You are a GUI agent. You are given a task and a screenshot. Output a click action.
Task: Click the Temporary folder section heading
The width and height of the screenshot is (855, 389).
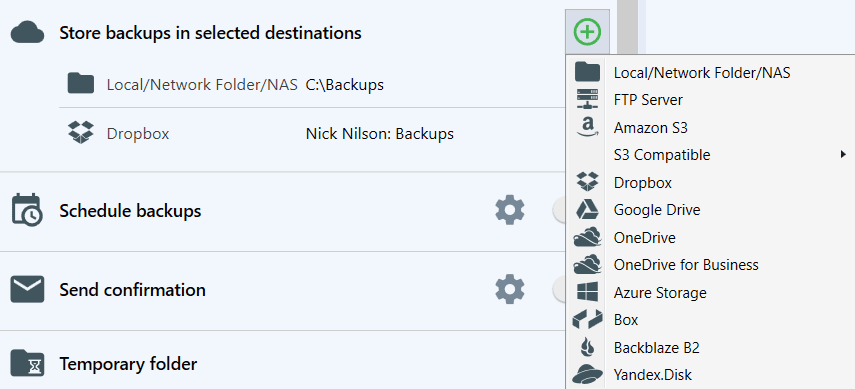pos(128,363)
